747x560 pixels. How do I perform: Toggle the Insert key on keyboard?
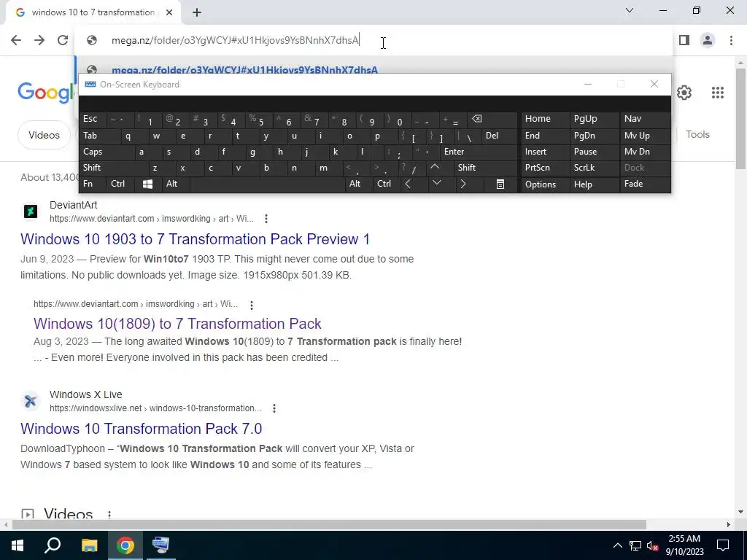point(545,152)
